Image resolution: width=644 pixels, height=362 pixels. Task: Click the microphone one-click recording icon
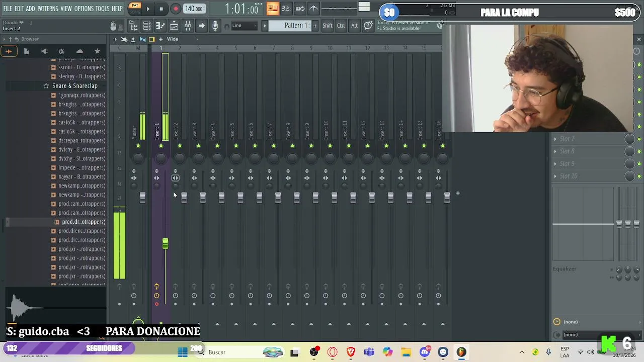(x=215, y=26)
